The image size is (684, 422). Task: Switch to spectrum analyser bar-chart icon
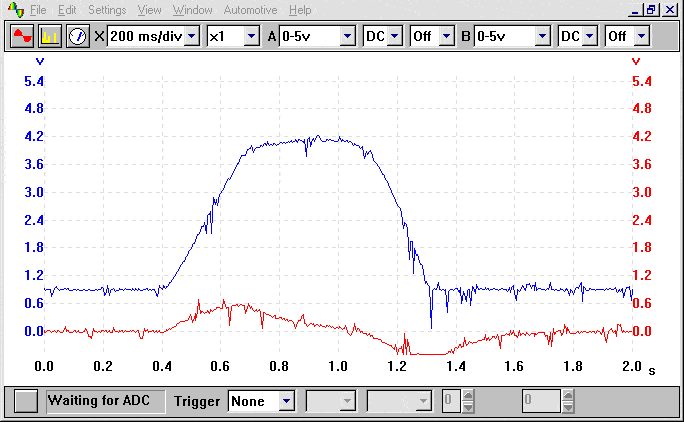point(50,36)
